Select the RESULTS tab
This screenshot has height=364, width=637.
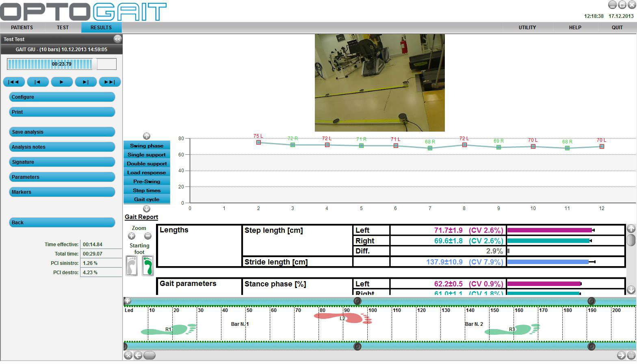coord(101,28)
